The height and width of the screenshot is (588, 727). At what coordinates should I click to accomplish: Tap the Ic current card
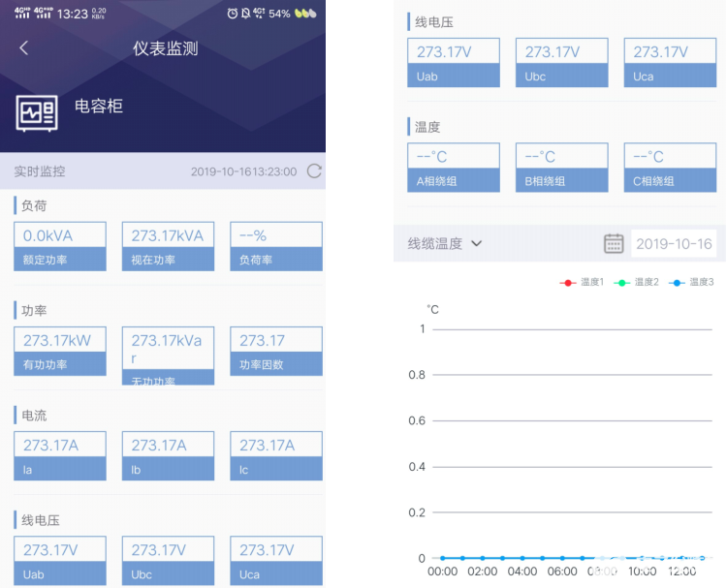coord(276,455)
